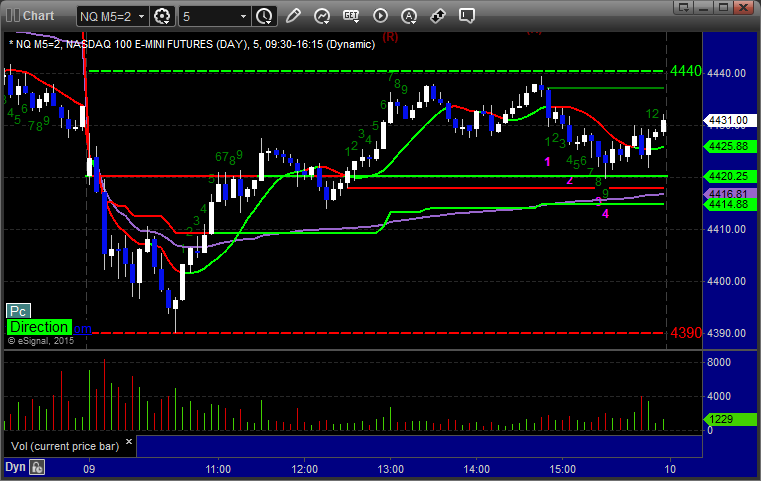Click the green Direction label
Image resolution: width=761 pixels, height=481 pixels.
click(x=39, y=327)
